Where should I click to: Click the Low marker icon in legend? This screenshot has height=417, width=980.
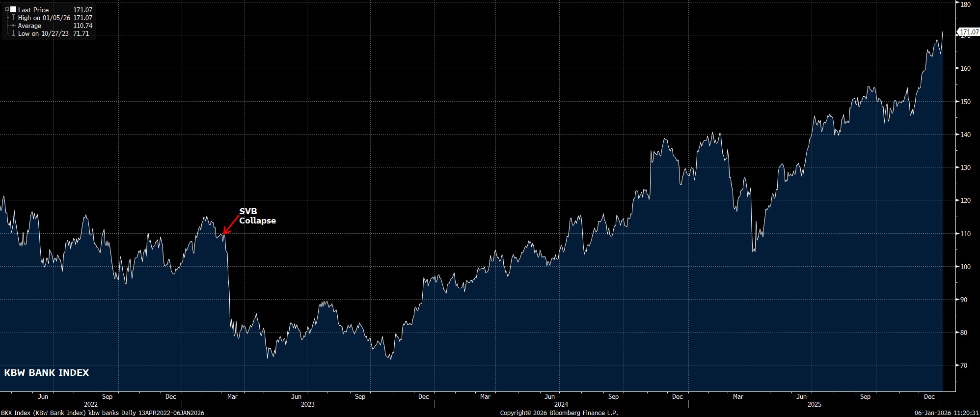point(12,34)
